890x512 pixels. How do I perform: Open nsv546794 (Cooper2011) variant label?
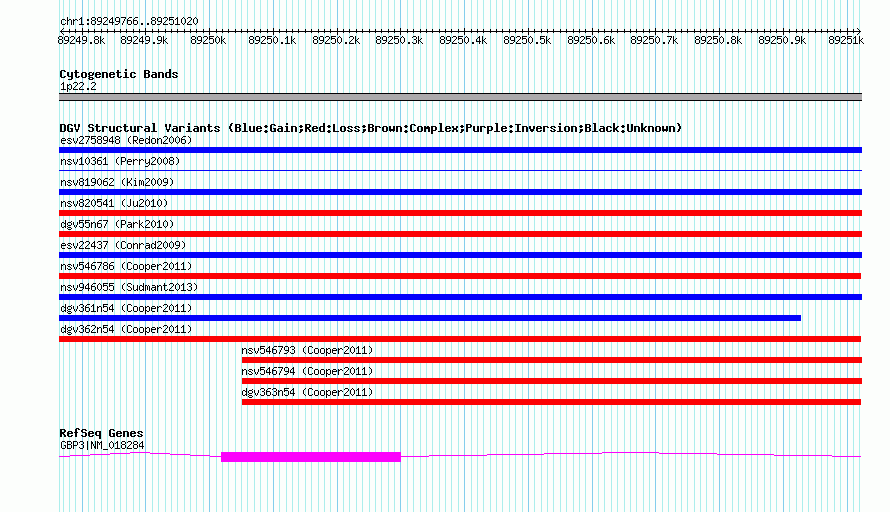pyautogui.click(x=307, y=371)
